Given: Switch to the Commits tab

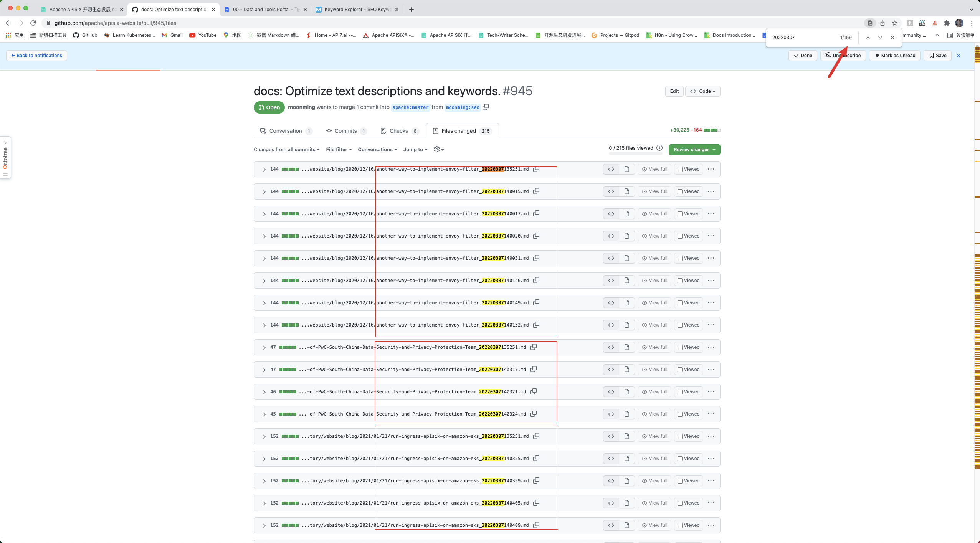Looking at the screenshot, I should [x=345, y=131].
